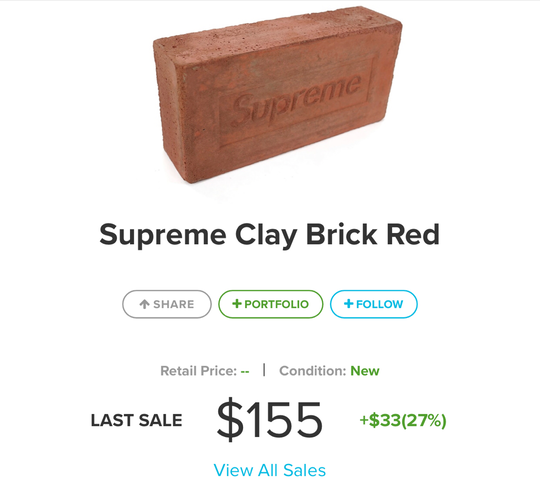540x490 pixels.
Task: Click the Supreme clay brick product image
Action: (278, 94)
